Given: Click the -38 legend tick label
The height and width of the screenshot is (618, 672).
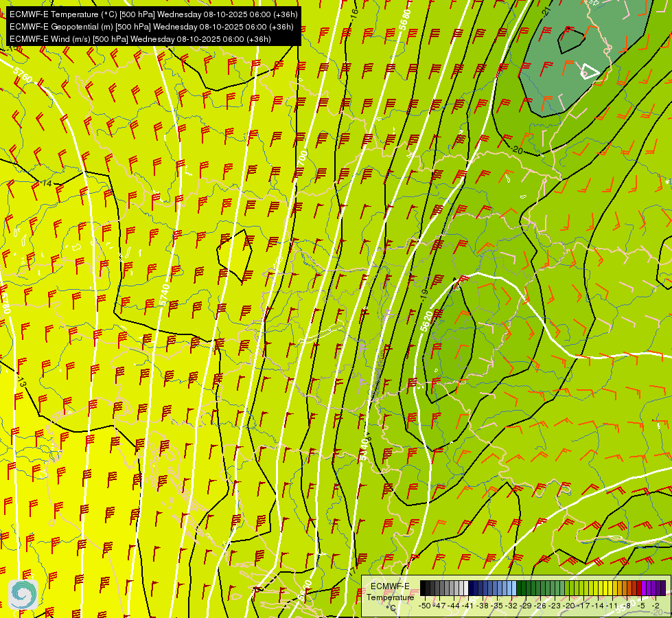Looking at the screenshot, I should 482,606.
